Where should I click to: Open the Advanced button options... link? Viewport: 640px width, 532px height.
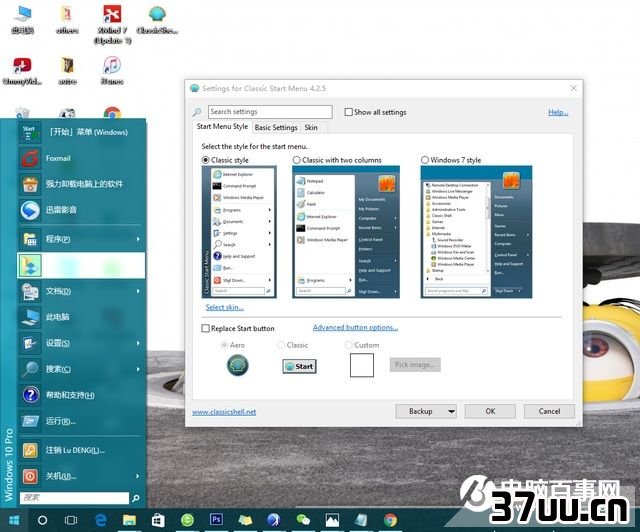355,327
